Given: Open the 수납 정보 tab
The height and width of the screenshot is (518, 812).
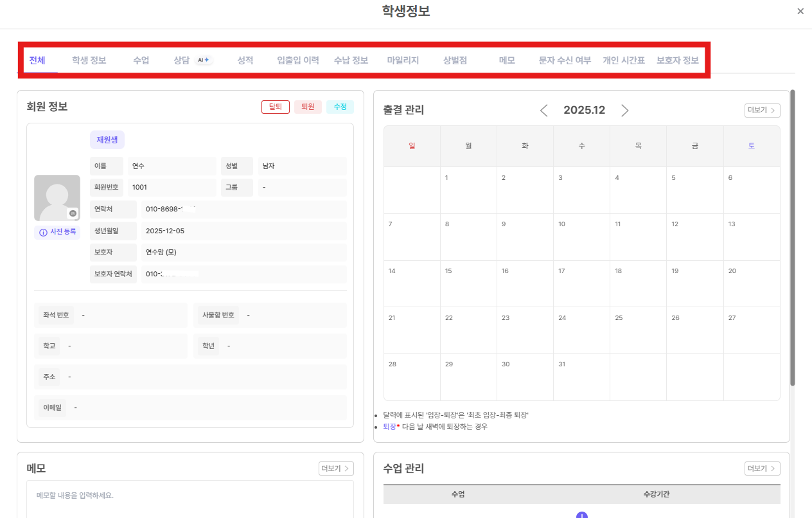Looking at the screenshot, I should (x=351, y=60).
